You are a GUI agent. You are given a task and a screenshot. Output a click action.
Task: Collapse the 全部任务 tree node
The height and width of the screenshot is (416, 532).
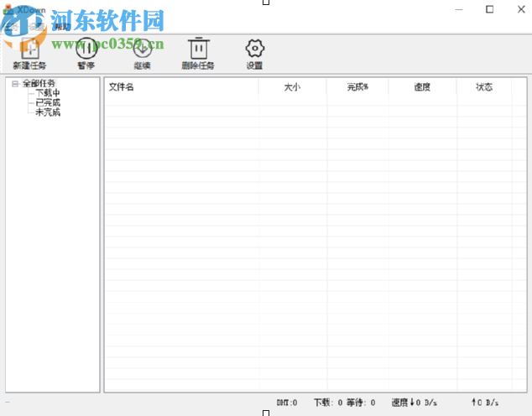(15, 83)
